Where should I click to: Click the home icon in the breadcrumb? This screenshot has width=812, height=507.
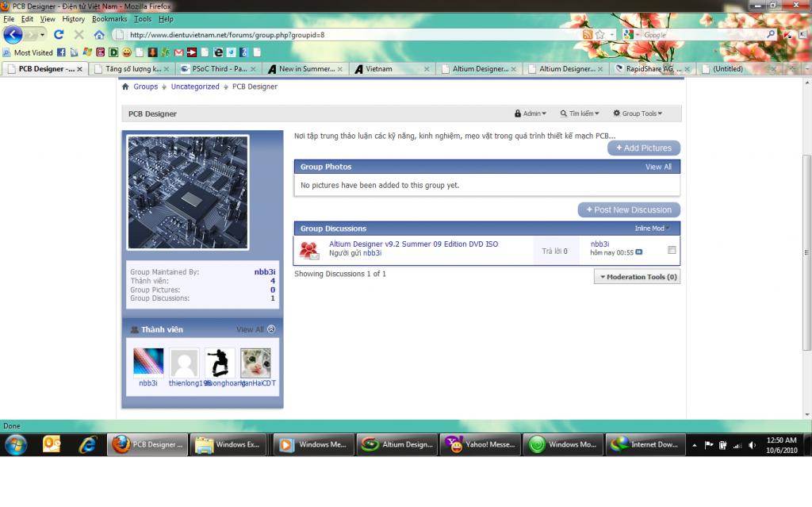[x=125, y=86]
